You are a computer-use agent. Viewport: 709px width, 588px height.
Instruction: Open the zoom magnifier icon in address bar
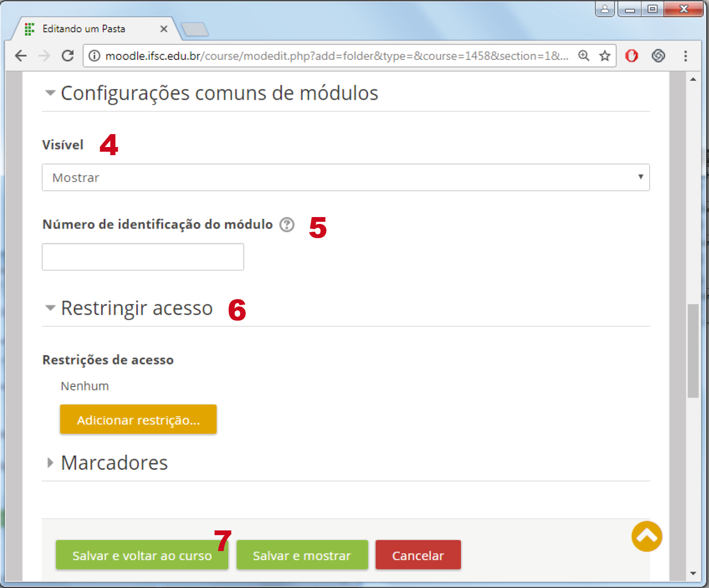tap(583, 56)
